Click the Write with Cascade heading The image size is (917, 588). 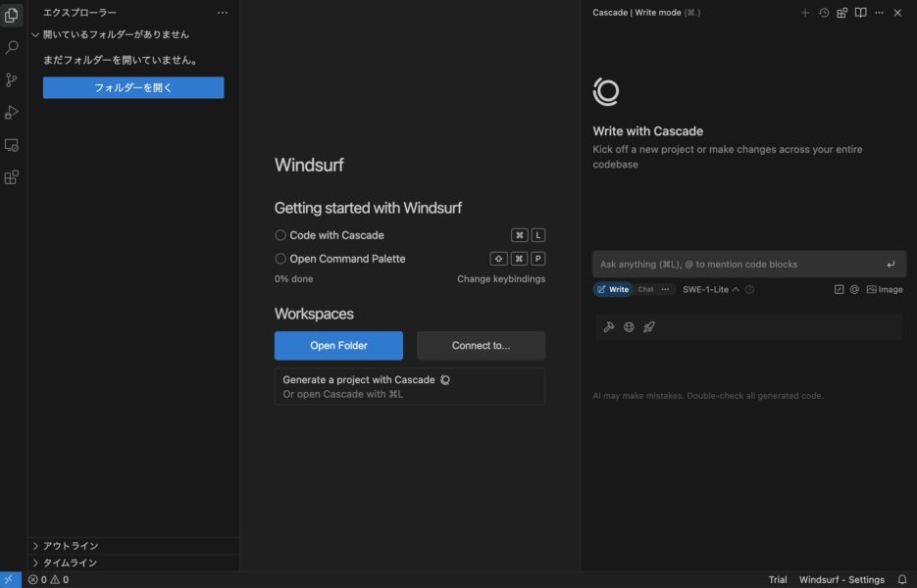648,131
